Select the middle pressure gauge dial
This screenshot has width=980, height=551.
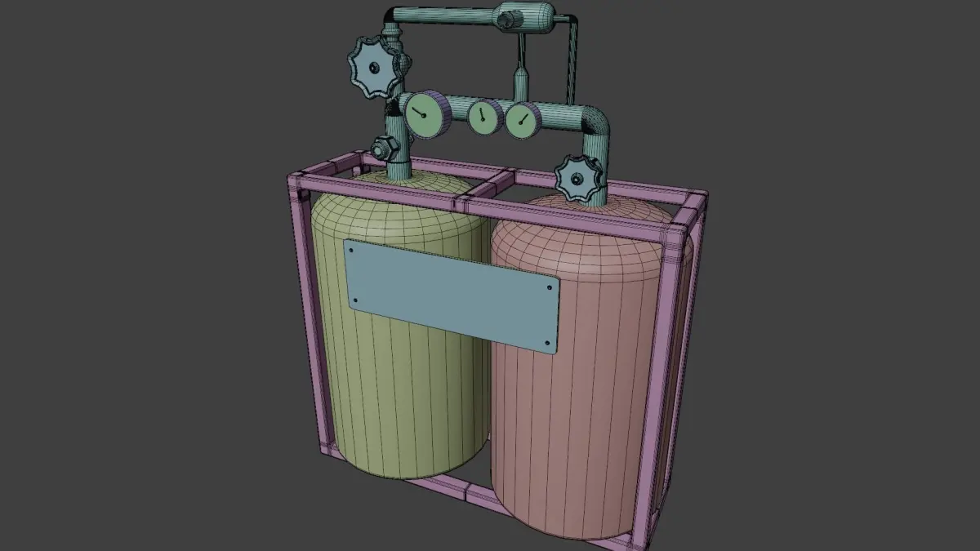[x=483, y=117]
